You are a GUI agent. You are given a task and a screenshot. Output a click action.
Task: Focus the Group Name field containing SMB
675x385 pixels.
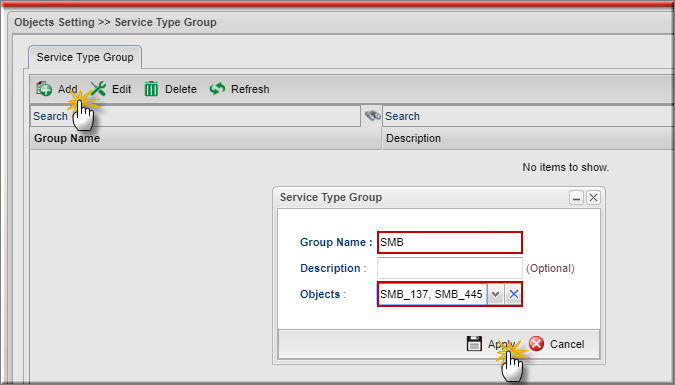coord(450,242)
